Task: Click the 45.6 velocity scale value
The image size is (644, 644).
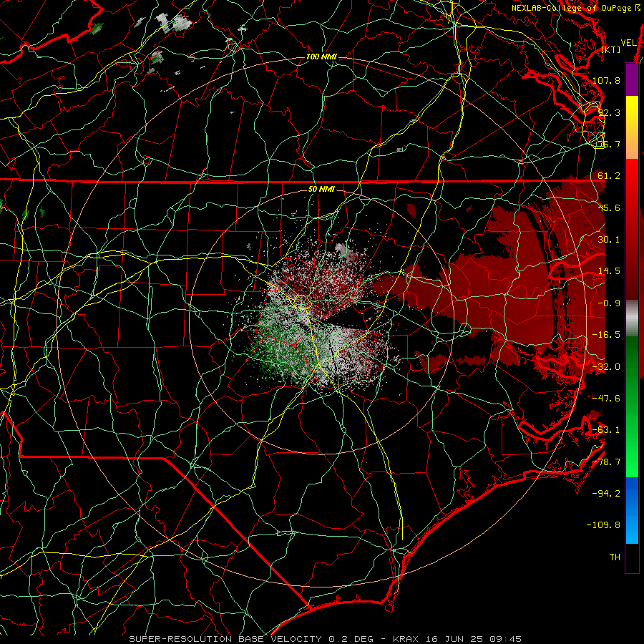Action: pos(609,208)
